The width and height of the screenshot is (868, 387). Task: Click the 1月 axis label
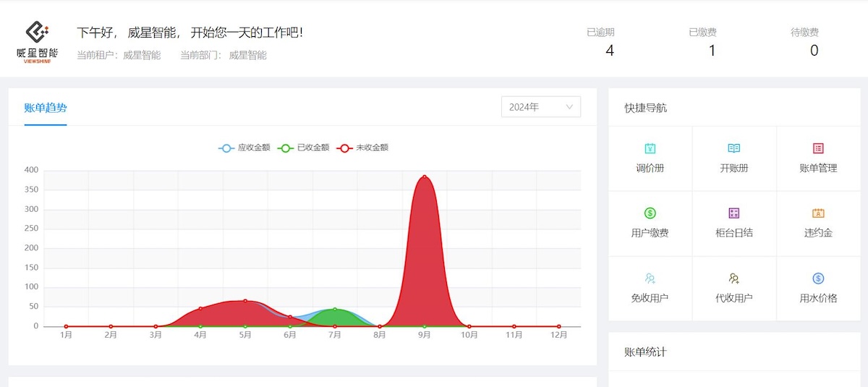tap(66, 336)
